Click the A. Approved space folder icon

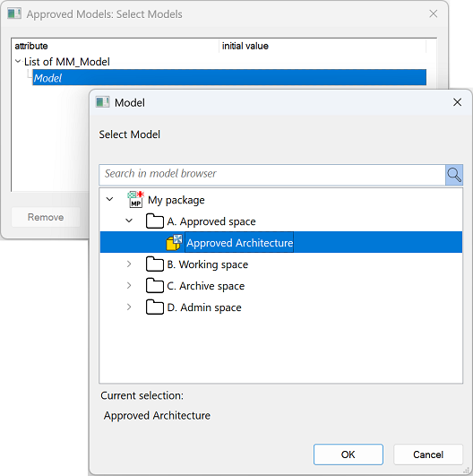click(x=155, y=221)
